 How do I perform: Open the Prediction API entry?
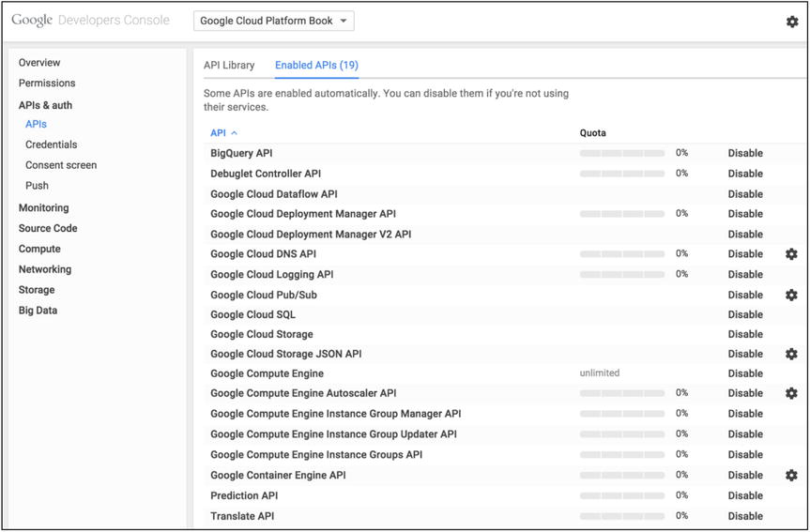click(x=244, y=495)
